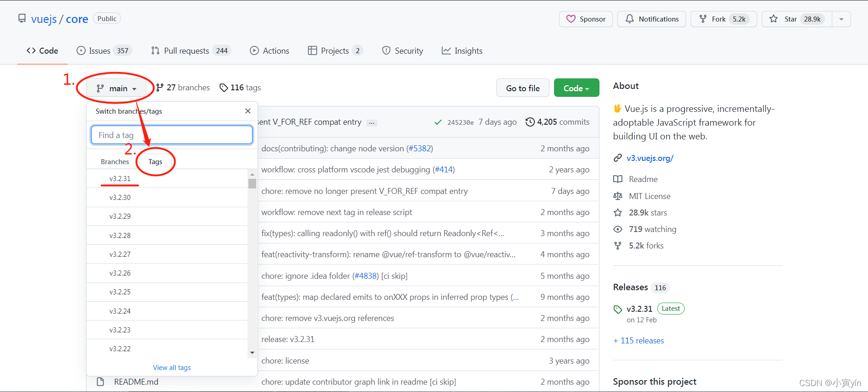868x392 pixels.
Task: Select tag v3.2.30 from list
Action: pos(167,198)
